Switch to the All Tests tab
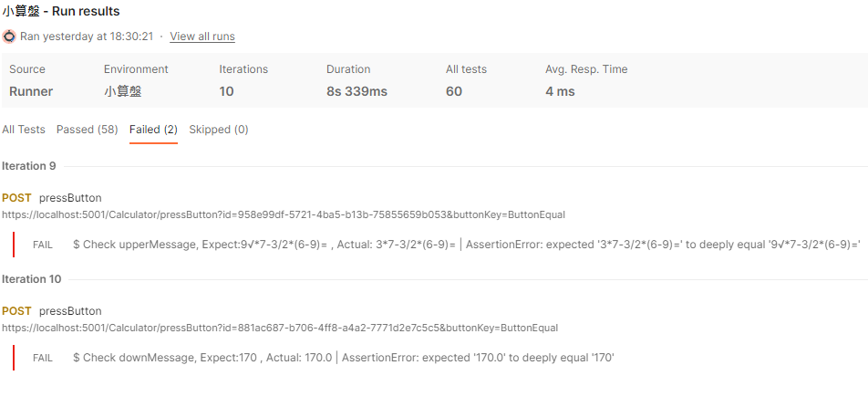 click(24, 130)
